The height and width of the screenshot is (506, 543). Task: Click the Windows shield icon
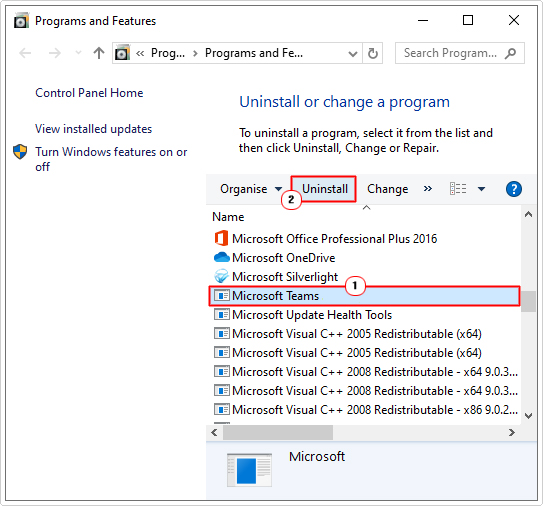pyautogui.click(x=20, y=152)
